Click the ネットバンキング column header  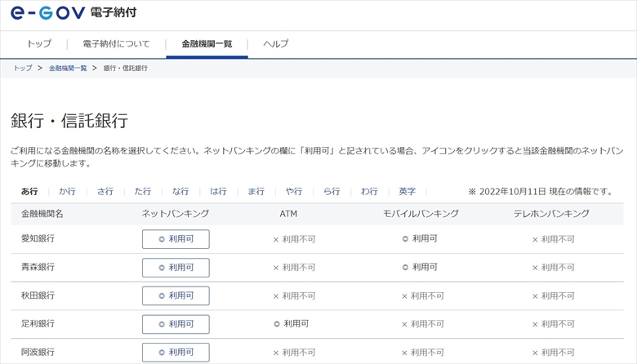click(176, 214)
